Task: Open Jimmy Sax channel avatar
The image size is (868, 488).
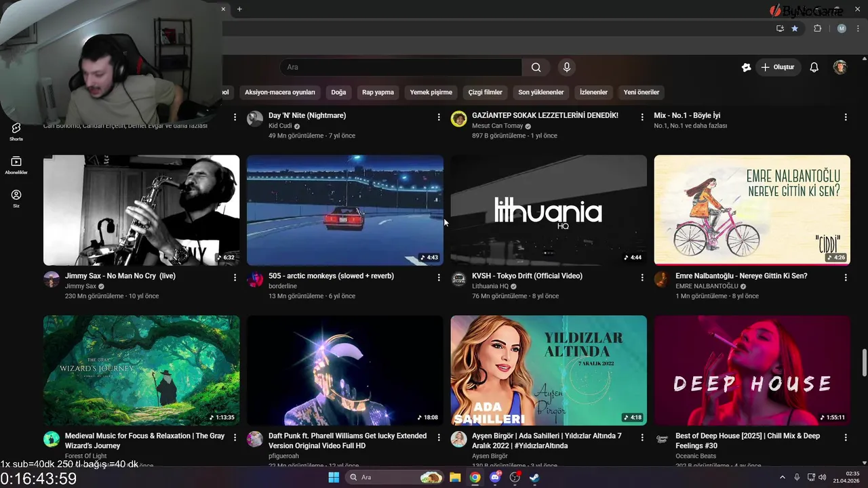Action: [52, 279]
